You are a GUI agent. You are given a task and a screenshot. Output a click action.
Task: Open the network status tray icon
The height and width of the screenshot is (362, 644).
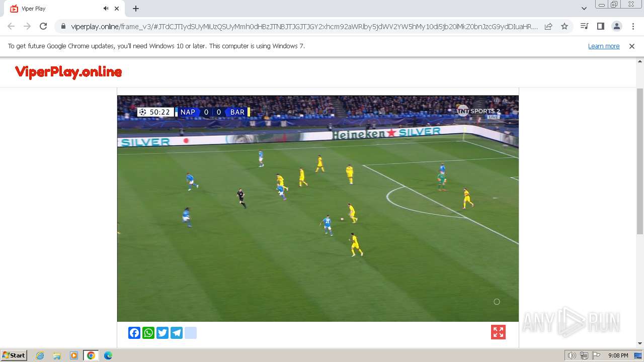pos(584,355)
